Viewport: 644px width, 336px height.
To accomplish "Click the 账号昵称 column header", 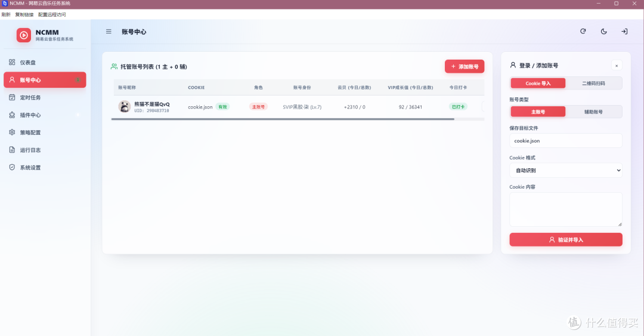I will click(127, 88).
